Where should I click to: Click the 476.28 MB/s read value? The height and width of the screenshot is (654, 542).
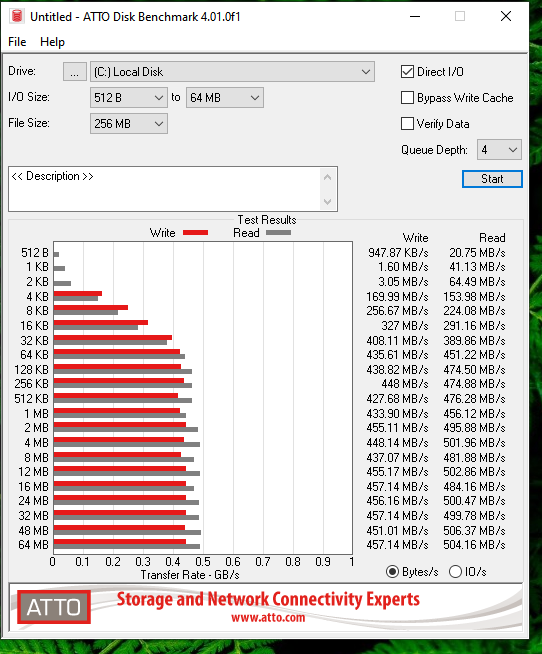pyautogui.click(x=474, y=399)
